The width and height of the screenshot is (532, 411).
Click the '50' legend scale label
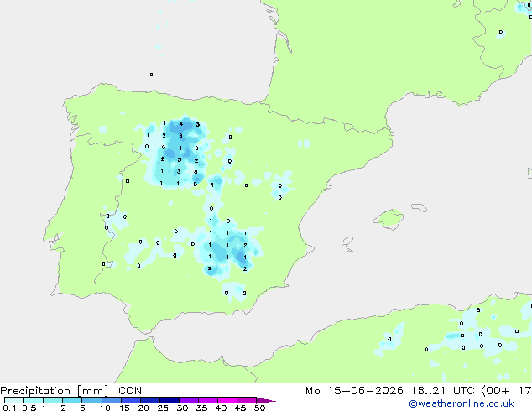pos(260,408)
